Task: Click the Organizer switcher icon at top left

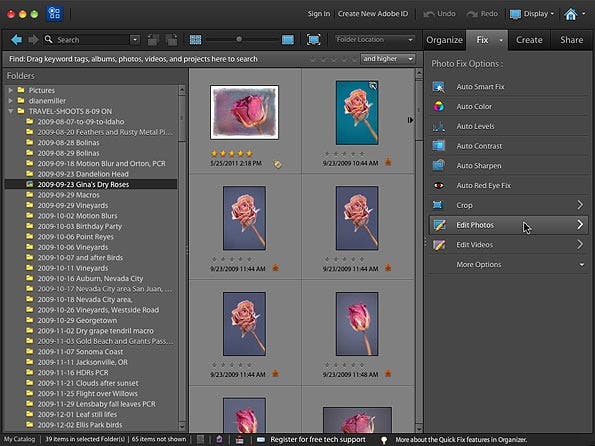Action: click(55, 14)
